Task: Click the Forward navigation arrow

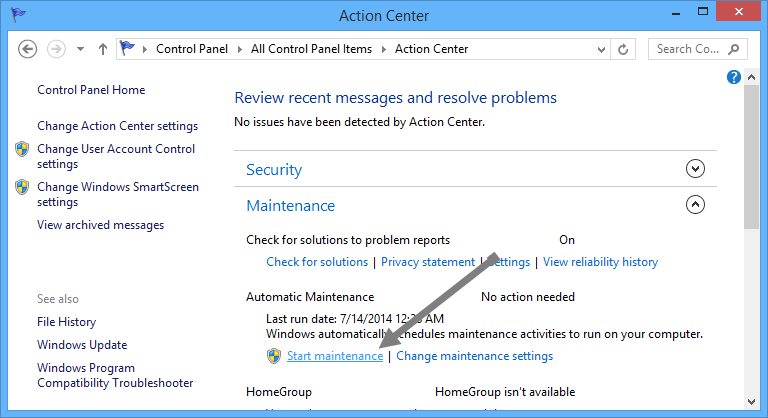Action: click(x=56, y=49)
